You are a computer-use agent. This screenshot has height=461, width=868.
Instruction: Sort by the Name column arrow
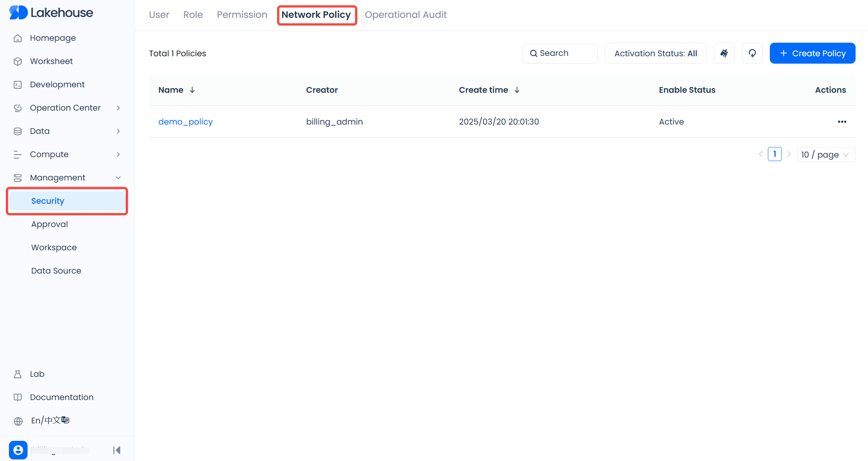pos(192,90)
